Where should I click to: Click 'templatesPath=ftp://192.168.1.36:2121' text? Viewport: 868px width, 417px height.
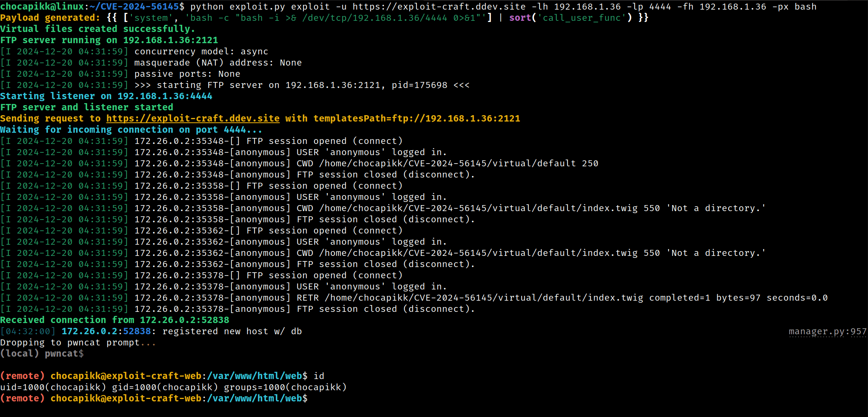point(417,119)
